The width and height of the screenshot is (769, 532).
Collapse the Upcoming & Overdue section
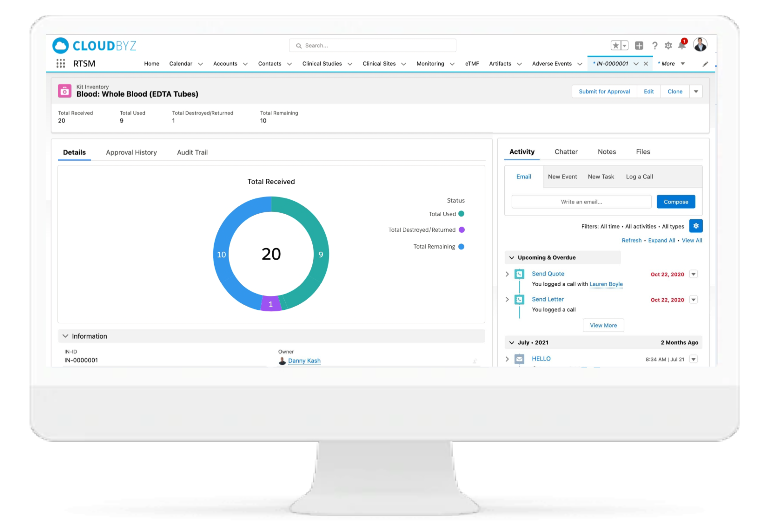511,258
